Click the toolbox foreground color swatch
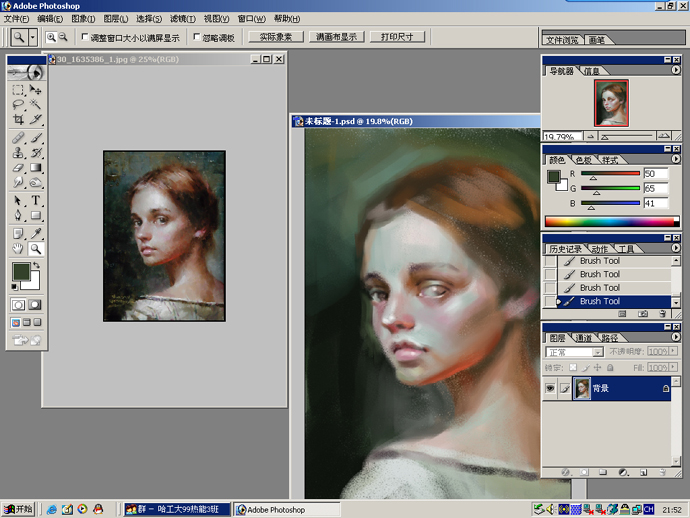 coord(21,272)
